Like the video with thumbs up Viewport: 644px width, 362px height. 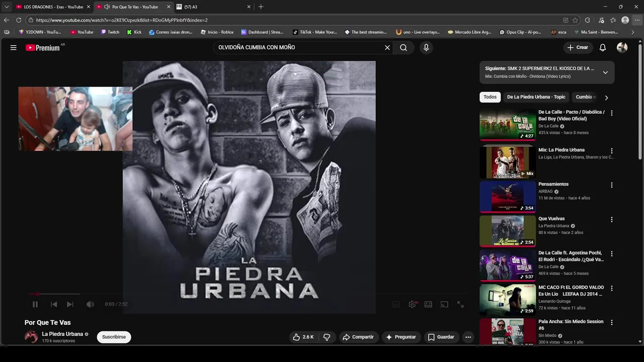[303, 337]
